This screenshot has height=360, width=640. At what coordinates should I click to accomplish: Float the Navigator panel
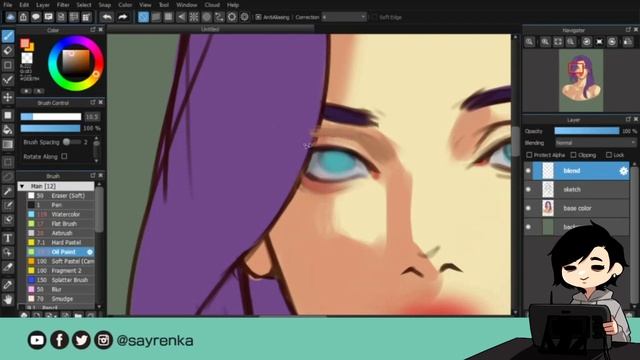[x=628, y=30]
